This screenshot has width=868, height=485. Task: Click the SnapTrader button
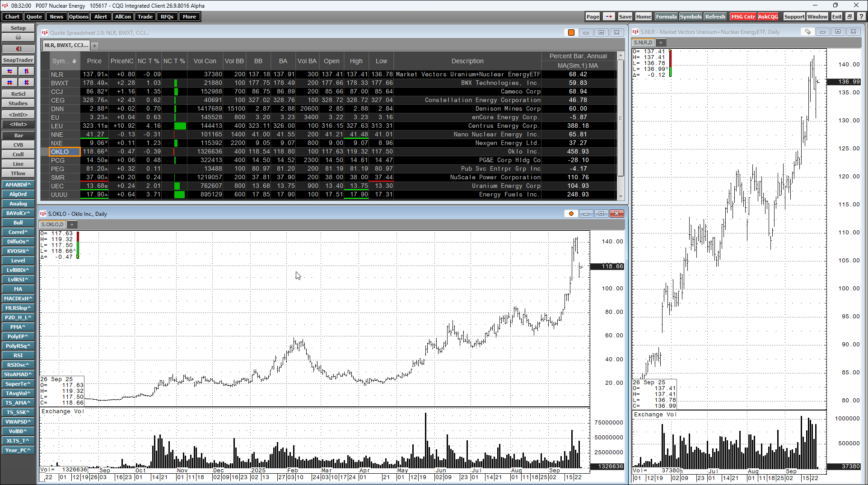(x=18, y=60)
